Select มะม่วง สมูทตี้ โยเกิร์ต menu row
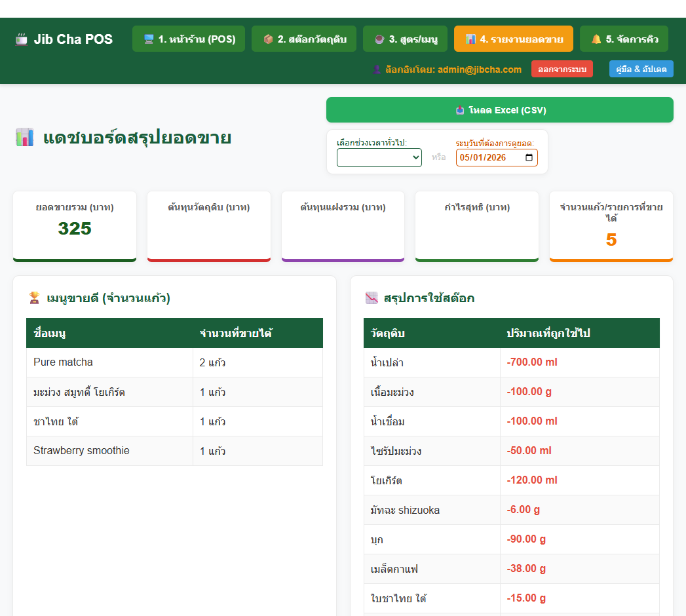Image resolution: width=686 pixels, height=616 pixels. 174,392
